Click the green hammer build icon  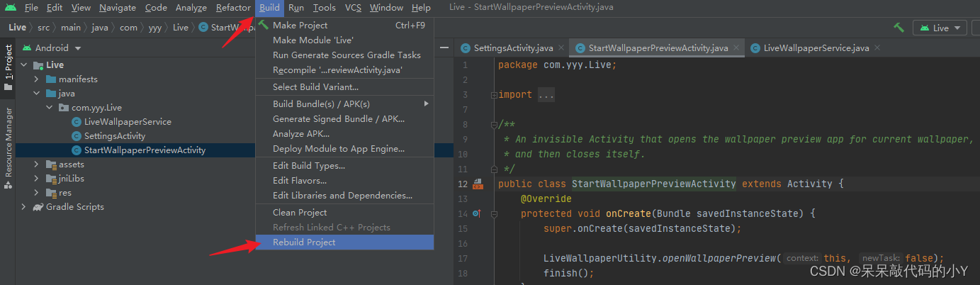[899, 28]
